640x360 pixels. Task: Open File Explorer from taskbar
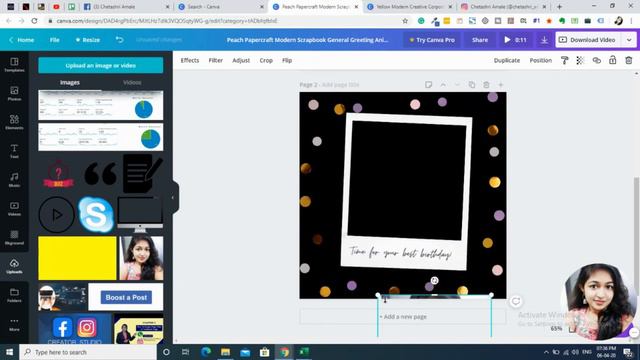point(225,352)
